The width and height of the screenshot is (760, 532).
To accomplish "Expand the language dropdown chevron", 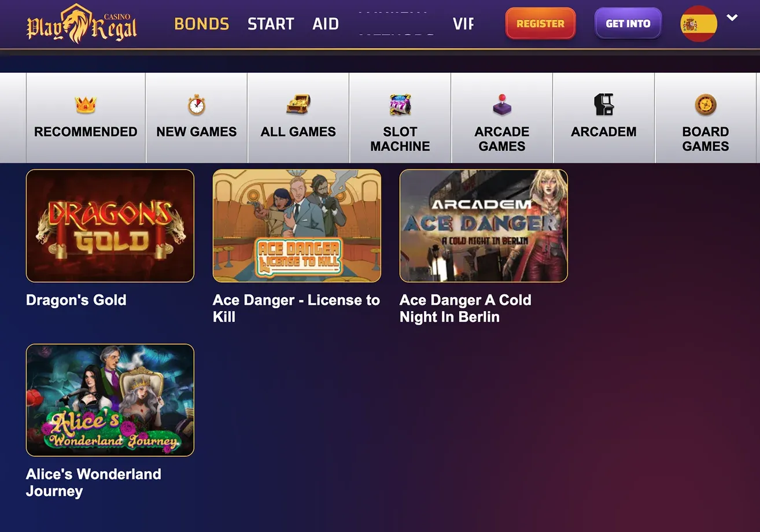I will [732, 18].
